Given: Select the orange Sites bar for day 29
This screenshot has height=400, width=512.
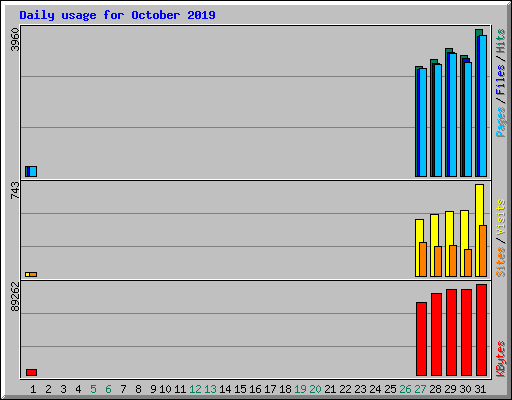Looking at the screenshot, I should click(453, 261).
